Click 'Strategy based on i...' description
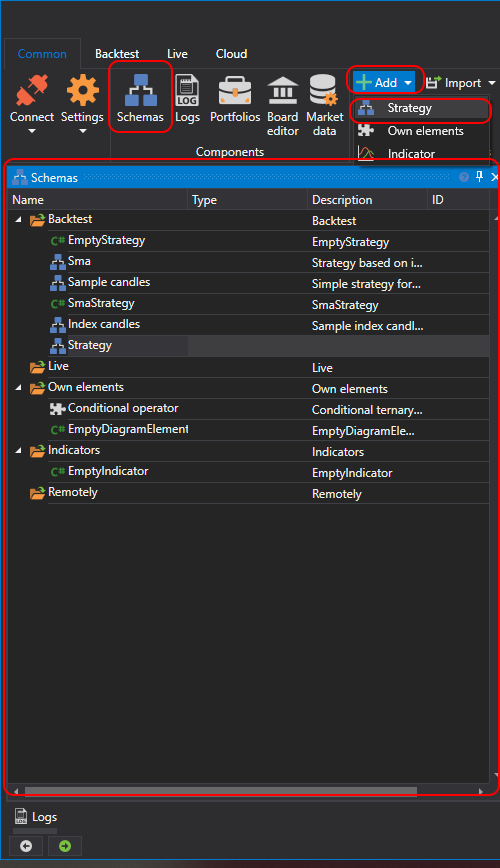The width and height of the screenshot is (500, 868). click(367, 263)
